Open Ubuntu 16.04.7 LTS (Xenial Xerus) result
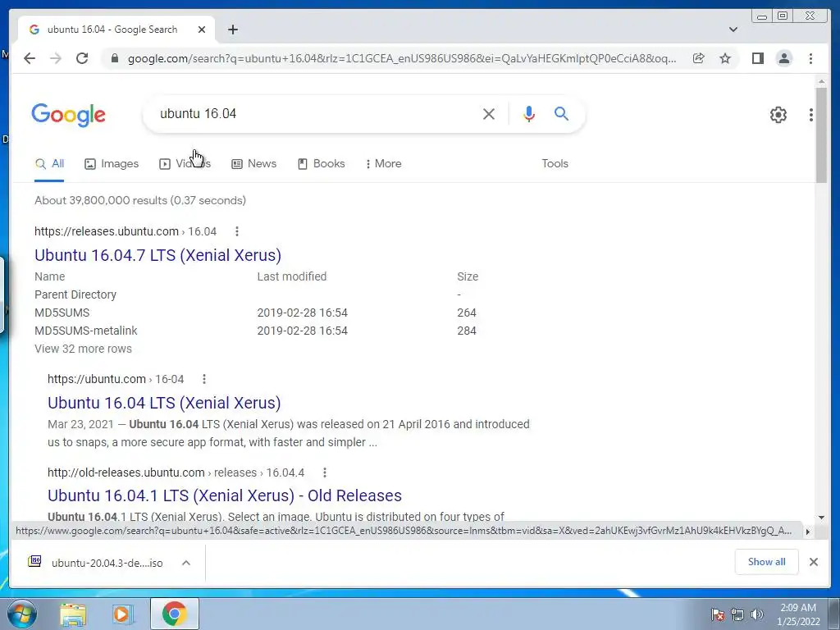Viewport: 840px width, 630px height. (x=157, y=255)
